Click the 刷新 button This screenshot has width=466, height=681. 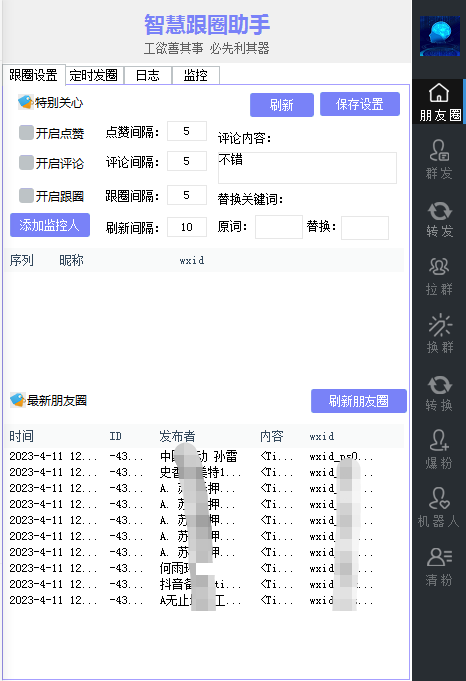click(282, 105)
